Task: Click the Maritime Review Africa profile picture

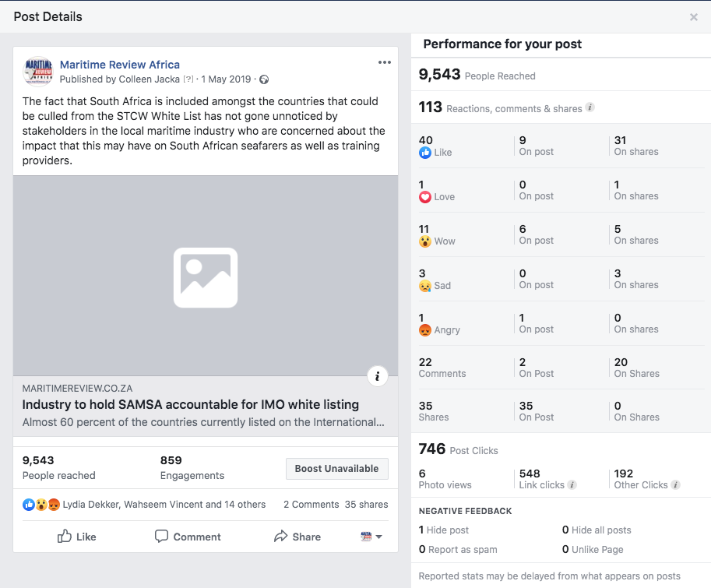Action: tap(37, 72)
